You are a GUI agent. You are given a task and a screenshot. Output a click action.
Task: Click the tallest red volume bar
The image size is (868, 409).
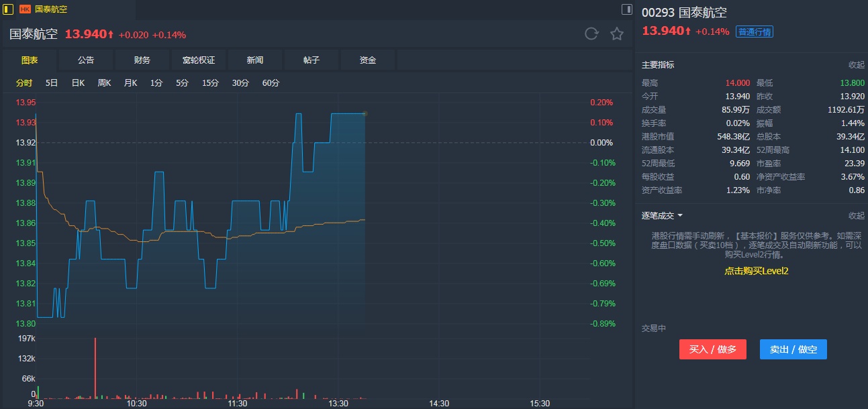point(95,367)
